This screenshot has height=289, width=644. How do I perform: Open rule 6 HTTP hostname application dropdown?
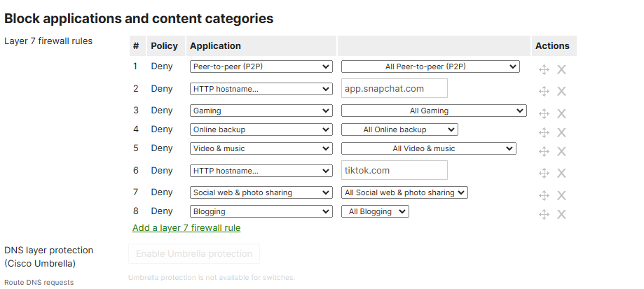(261, 171)
